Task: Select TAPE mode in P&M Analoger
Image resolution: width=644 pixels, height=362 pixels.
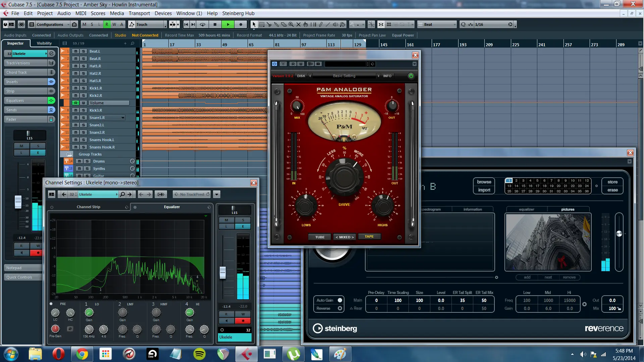Action: [x=369, y=237]
